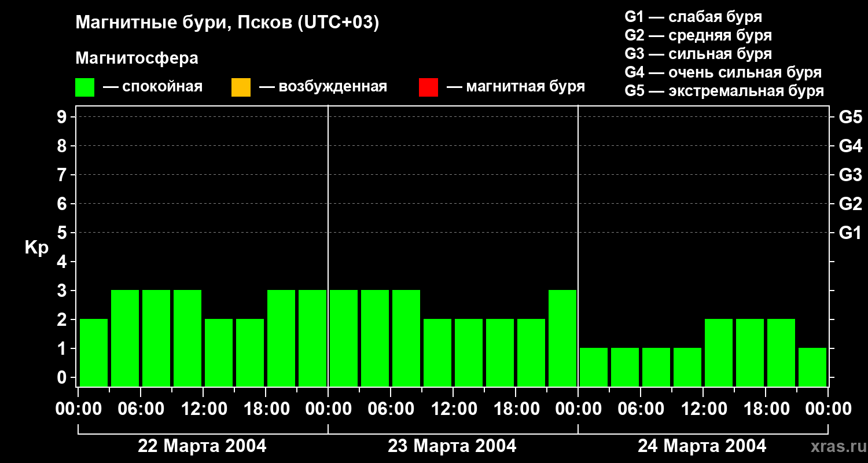Click the red 'магнитная буря' legend swatch
This screenshot has width=868, height=463.
(x=428, y=87)
